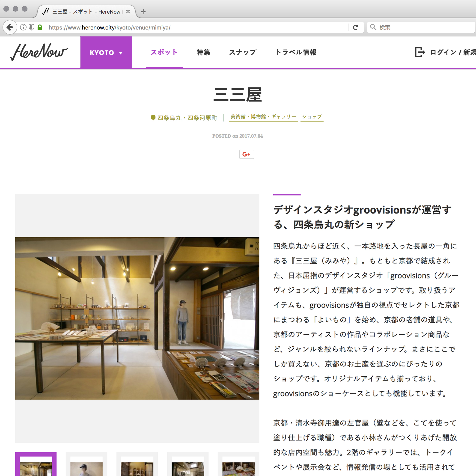Open the 四条烏丸・四条河原町 area link
Viewport: 476px width, 476px height.
[187, 118]
